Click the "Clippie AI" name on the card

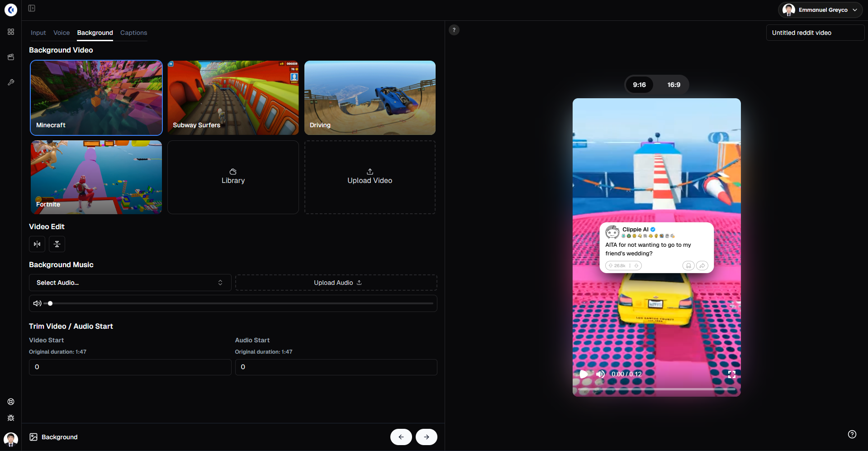(x=636, y=230)
